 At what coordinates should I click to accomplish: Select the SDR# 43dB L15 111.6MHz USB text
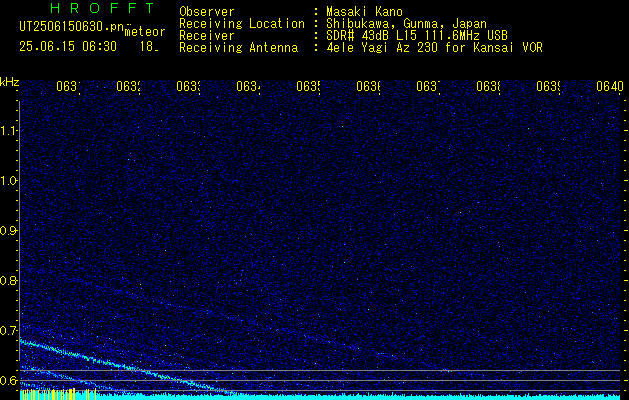417,36
